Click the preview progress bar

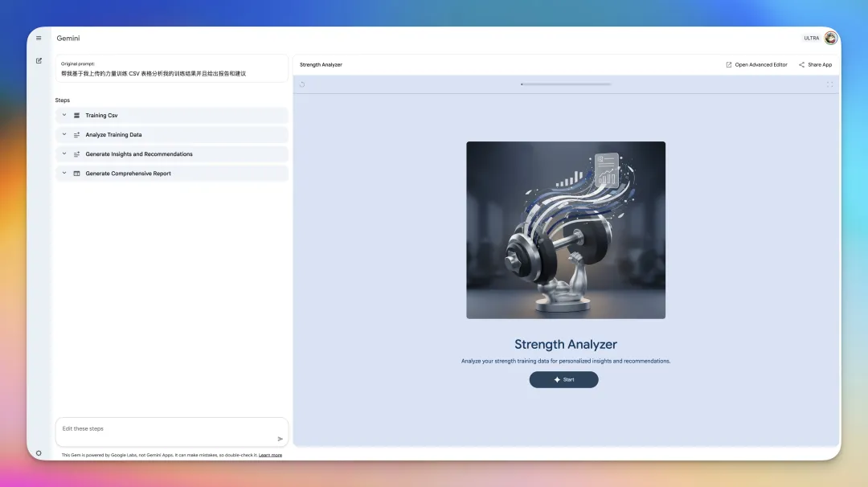[x=566, y=84]
